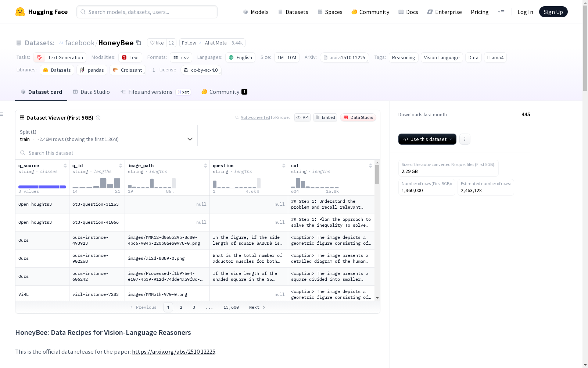Click the pandas library tag

pos(92,70)
